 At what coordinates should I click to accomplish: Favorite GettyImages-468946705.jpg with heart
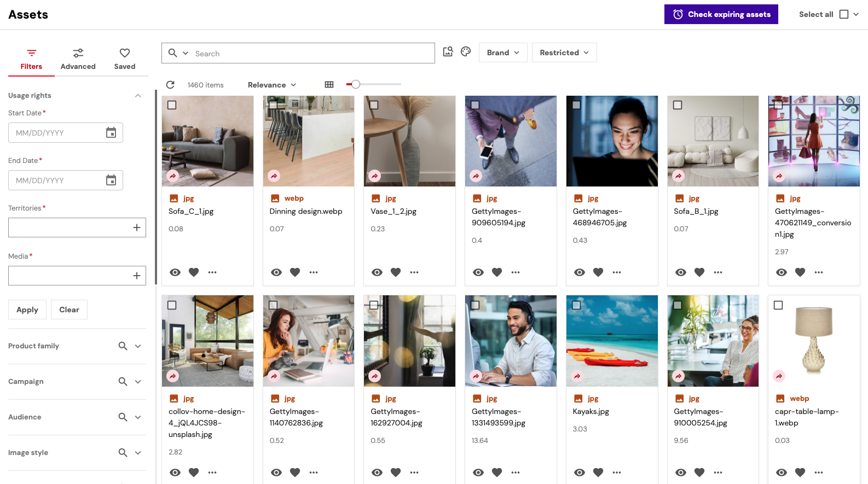598,272
